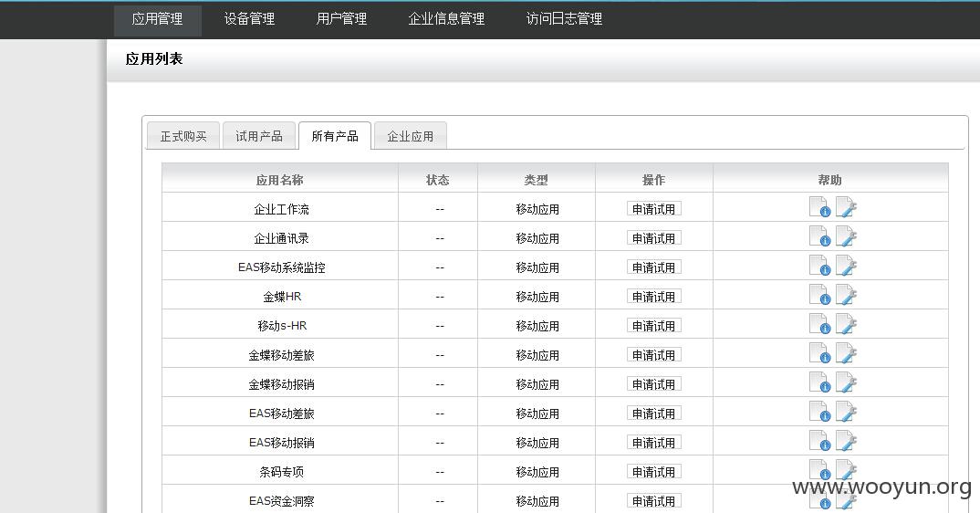
Task: Open wrench document icon for 金蝶移动报销
Action: (846, 382)
